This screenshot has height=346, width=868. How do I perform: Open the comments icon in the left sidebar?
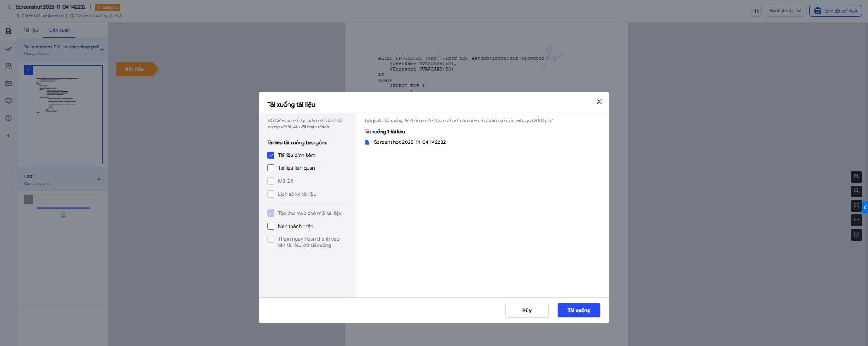[x=9, y=101]
